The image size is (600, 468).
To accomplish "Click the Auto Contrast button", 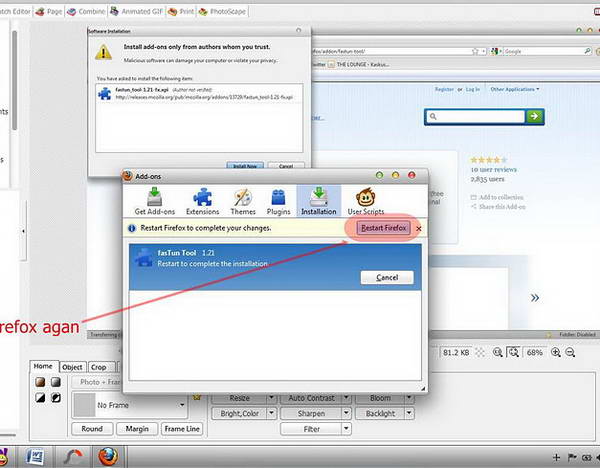I will (x=311, y=398).
